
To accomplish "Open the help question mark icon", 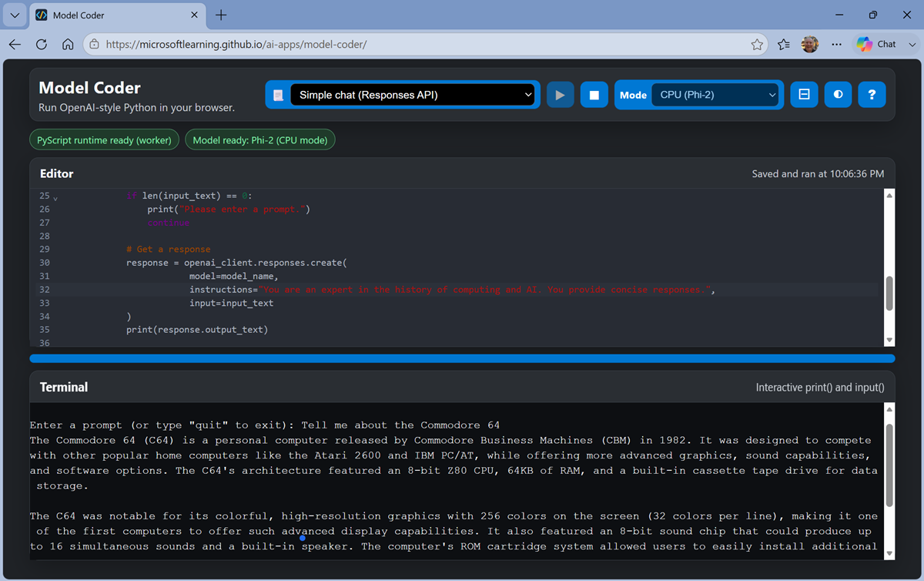I will point(872,94).
